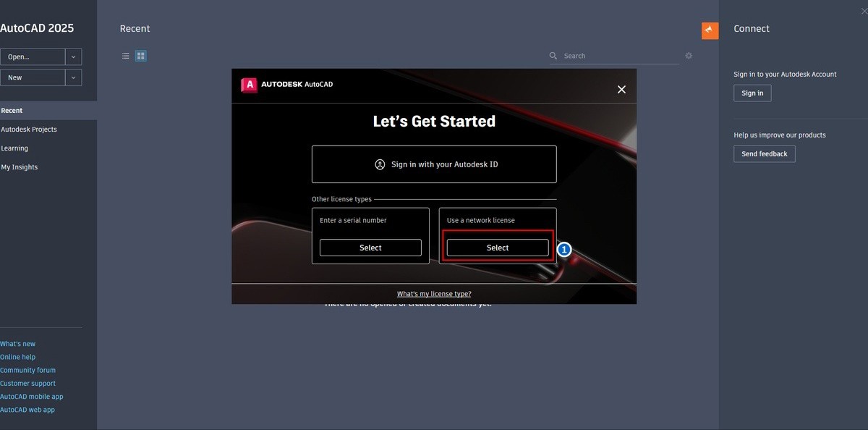Screen dimensions: 868x430
Task: Click the Autodesk AutoCAD logo in dialog
Action: (x=287, y=85)
